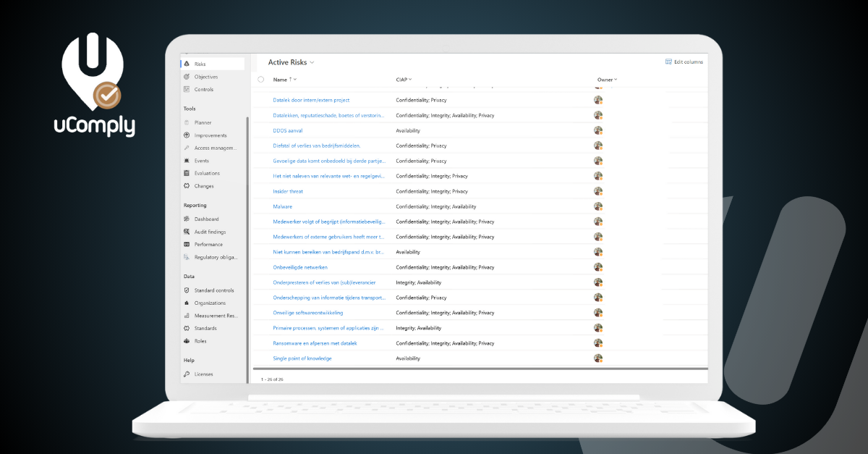
Task: Open the Malware risk link
Action: (282, 206)
